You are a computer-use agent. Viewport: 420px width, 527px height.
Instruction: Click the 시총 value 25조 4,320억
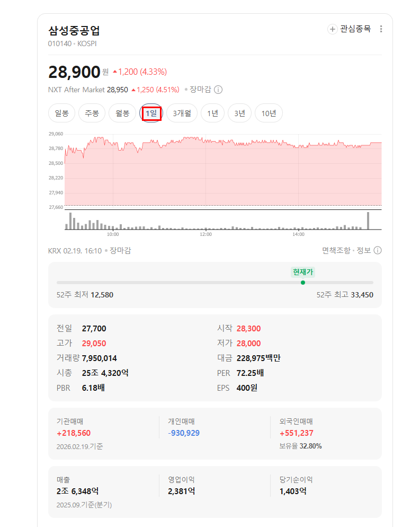click(x=105, y=373)
